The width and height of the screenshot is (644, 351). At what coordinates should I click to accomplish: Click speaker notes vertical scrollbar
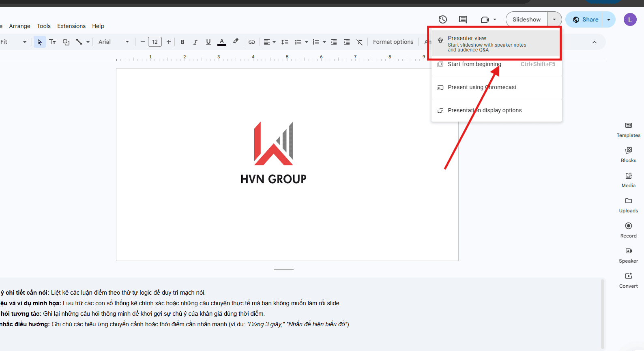[x=603, y=314]
